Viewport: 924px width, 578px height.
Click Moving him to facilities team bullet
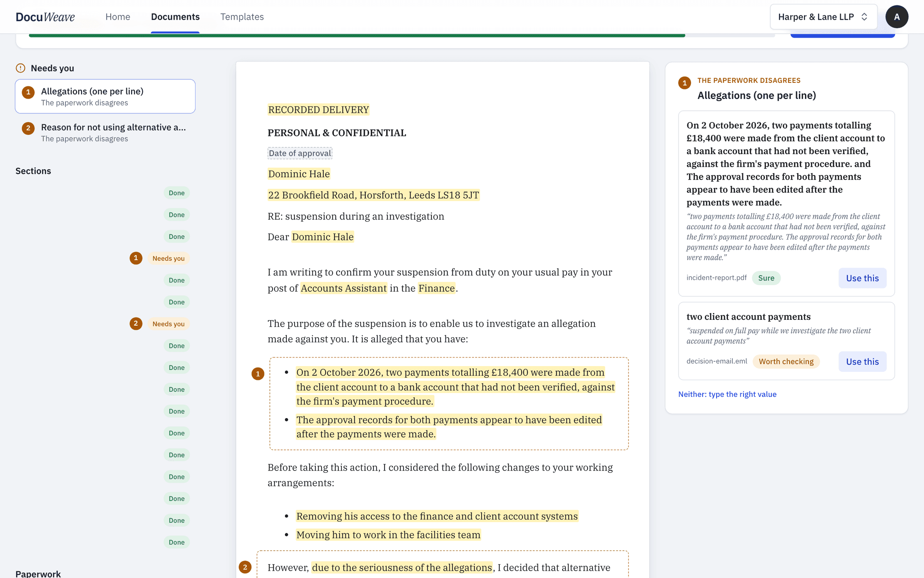point(388,535)
